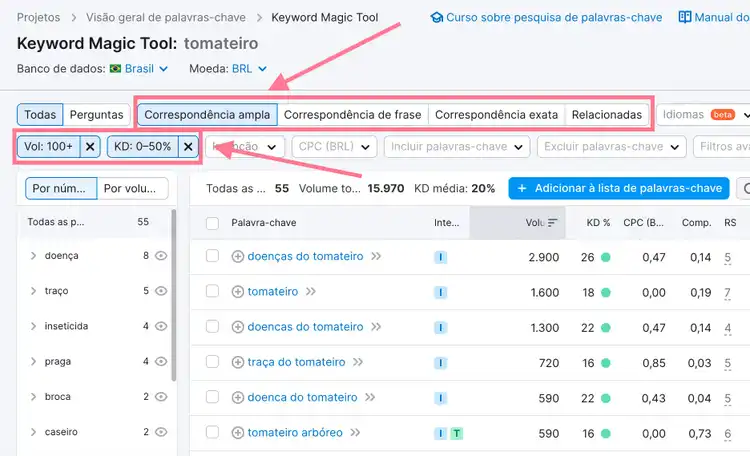Image resolution: width=750 pixels, height=456 pixels.
Task: Open doenças do tomateiro double-arrow icon
Action: click(376, 256)
